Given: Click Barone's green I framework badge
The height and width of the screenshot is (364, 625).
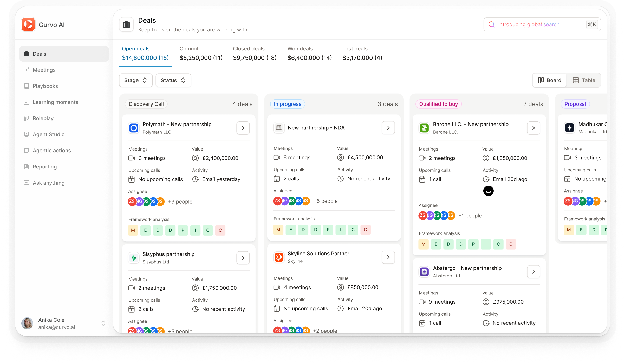Looking at the screenshot, I should tap(486, 244).
